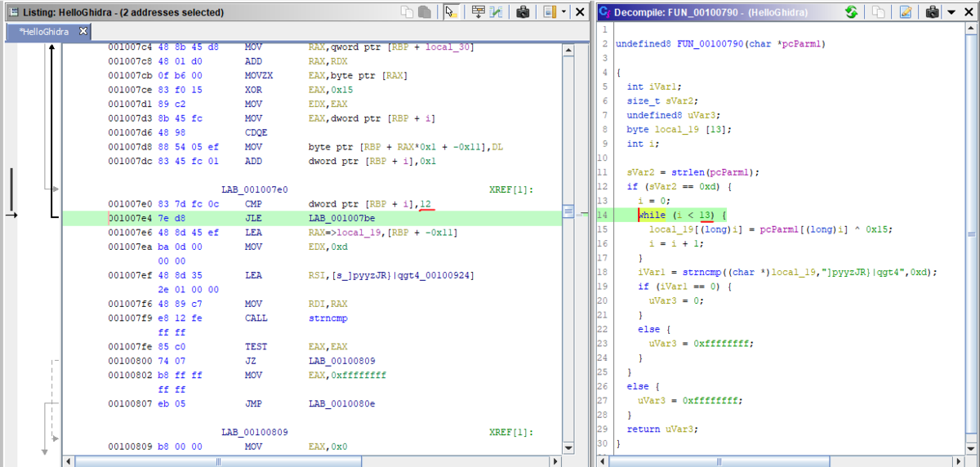The height and width of the screenshot is (467, 980).
Task: Toggle the mouse hover selection cursor icon
Action: [x=450, y=12]
